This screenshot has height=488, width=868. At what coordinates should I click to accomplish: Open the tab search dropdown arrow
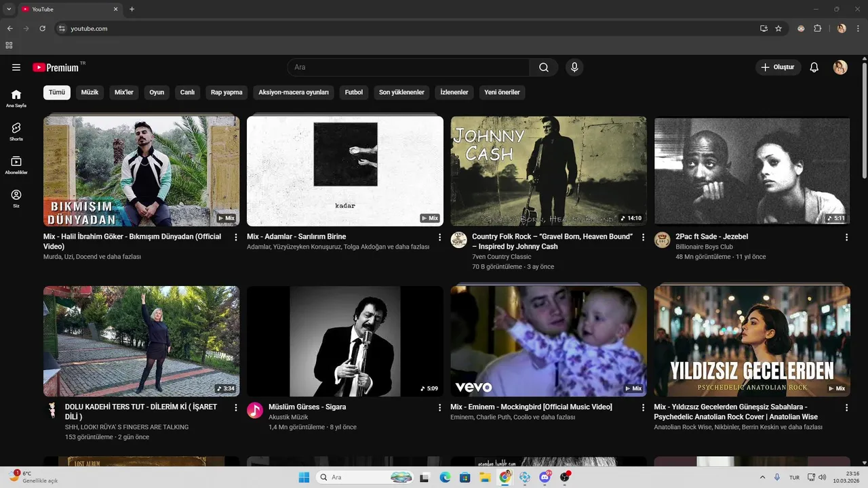(x=9, y=9)
